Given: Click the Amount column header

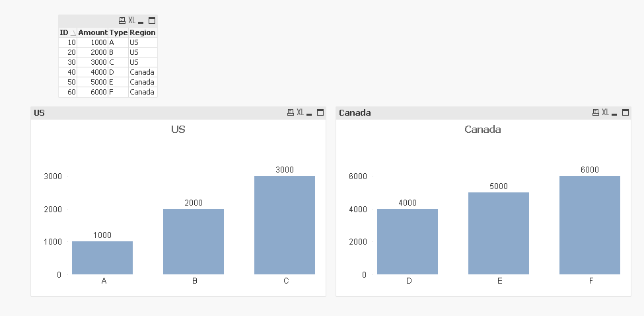Looking at the screenshot, I should [92, 32].
